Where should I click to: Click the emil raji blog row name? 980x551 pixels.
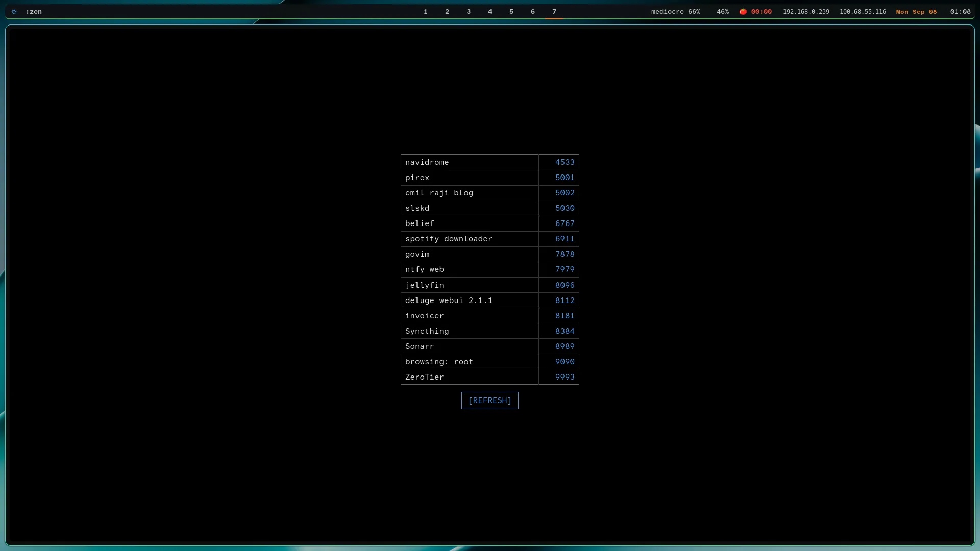coord(439,193)
